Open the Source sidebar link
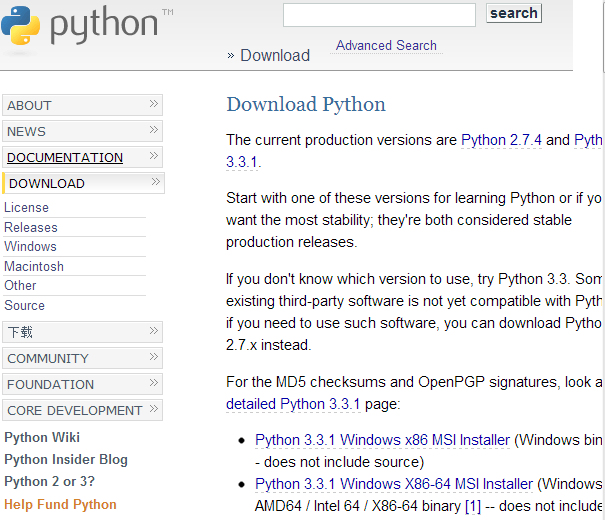This screenshot has width=605, height=520. tap(24, 306)
